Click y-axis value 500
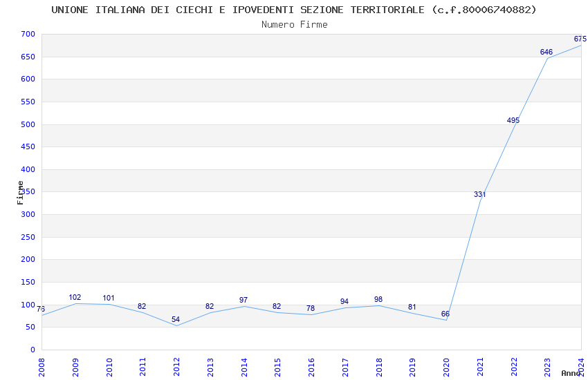Viewport: 588px width, 380px height. click(28, 124)
